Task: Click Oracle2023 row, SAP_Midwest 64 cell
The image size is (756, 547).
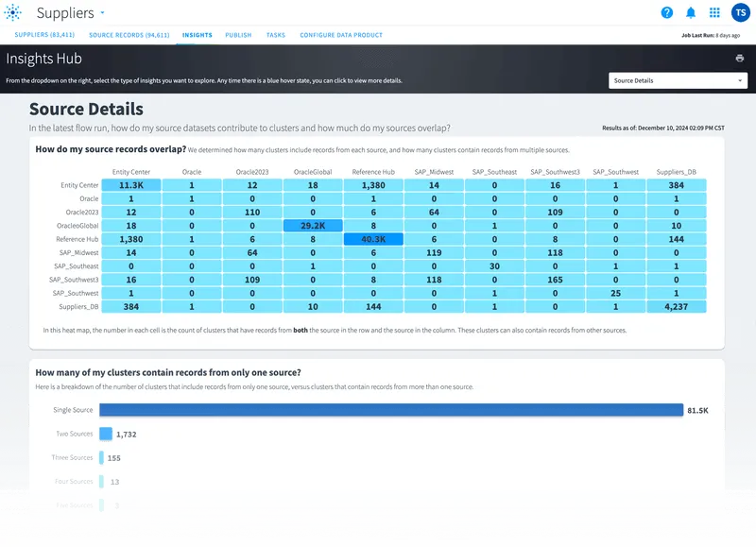Action: click(x=434, y=212)
